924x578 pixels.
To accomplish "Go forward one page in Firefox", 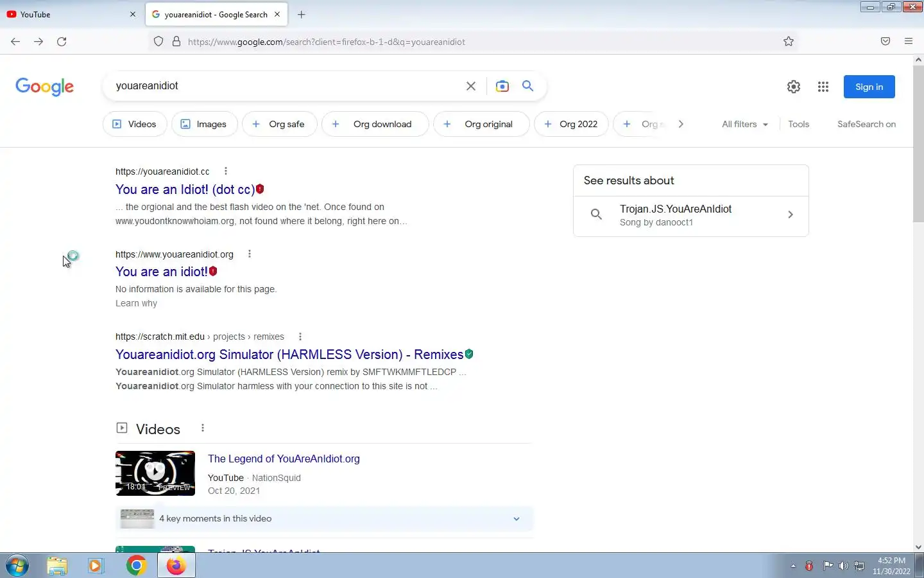I will pos(38,42).
